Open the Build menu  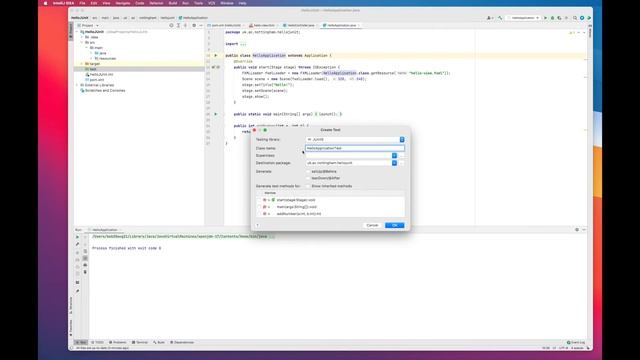click(x=173, y=3)
